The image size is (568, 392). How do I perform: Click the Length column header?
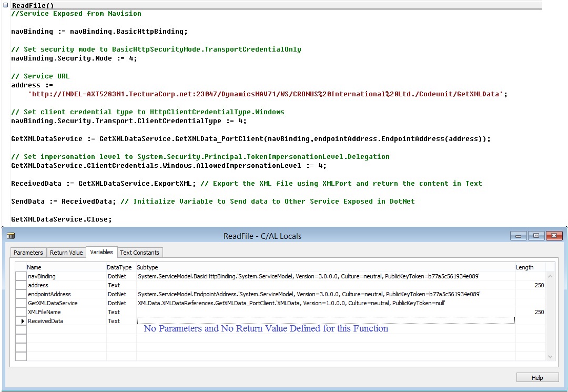coord(524,267)
